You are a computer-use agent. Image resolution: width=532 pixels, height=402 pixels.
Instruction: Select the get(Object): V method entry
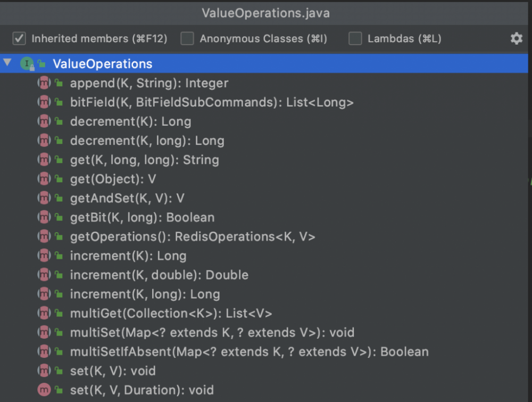click(x=112, y=179)
